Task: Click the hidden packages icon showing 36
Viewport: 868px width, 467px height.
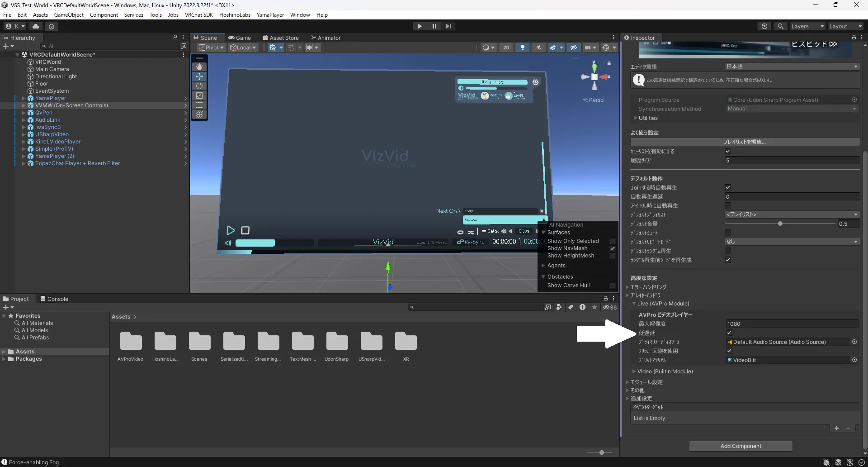Action: [609, 307]
